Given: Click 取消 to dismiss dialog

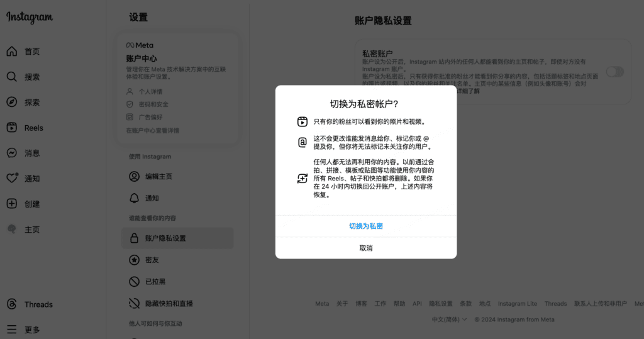Looking at the screenshot, I should [366, 248].
